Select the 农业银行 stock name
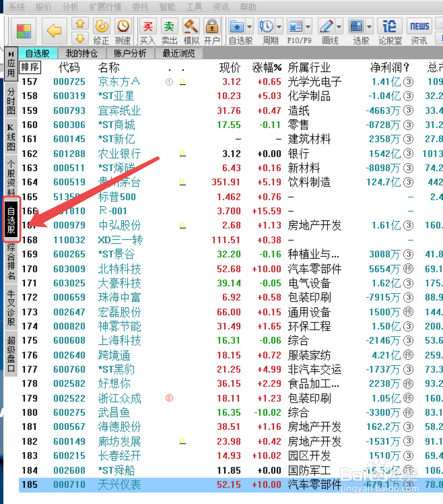 coord(120,154)
